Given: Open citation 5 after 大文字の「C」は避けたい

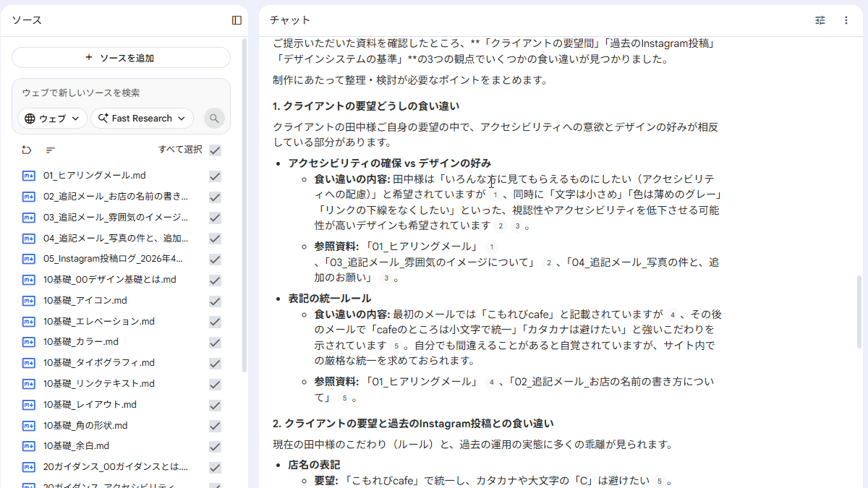Looking at the screenshot, I should coord(658,481).
